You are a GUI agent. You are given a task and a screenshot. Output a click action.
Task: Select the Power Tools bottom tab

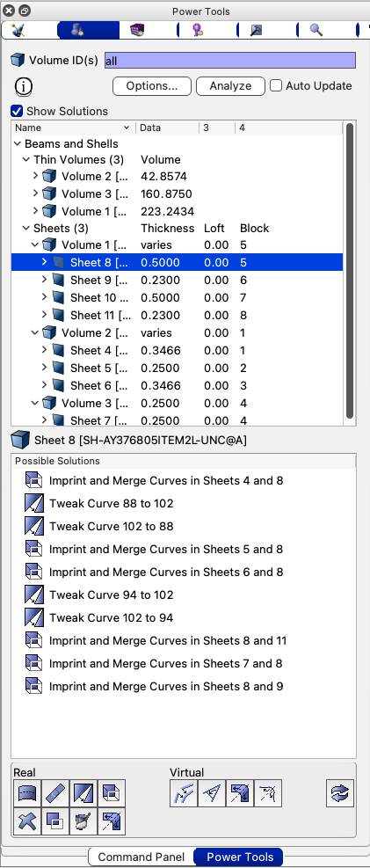(240, 857)
